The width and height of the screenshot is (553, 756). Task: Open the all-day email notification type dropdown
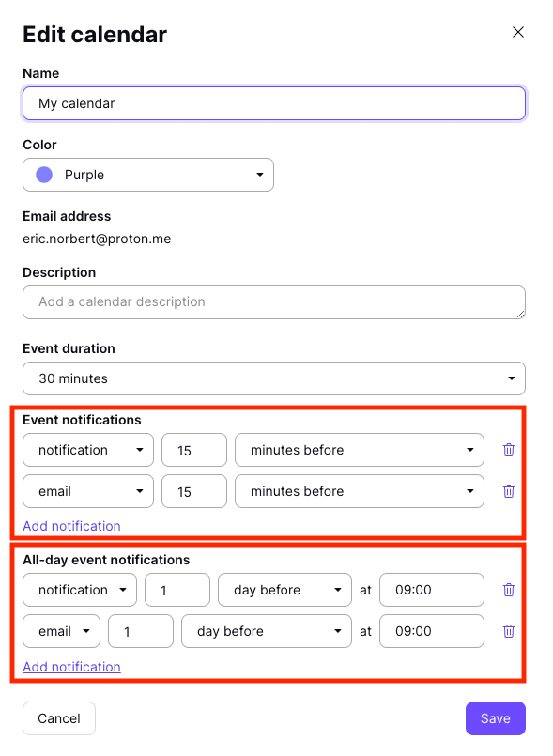point(61,631)
